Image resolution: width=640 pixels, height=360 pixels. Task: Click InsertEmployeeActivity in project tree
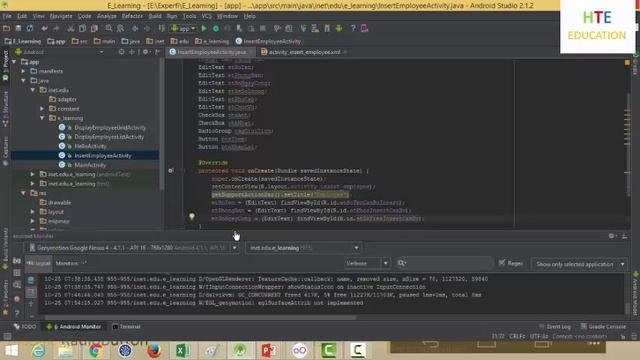pyautogui.click(x=103, y=156)
